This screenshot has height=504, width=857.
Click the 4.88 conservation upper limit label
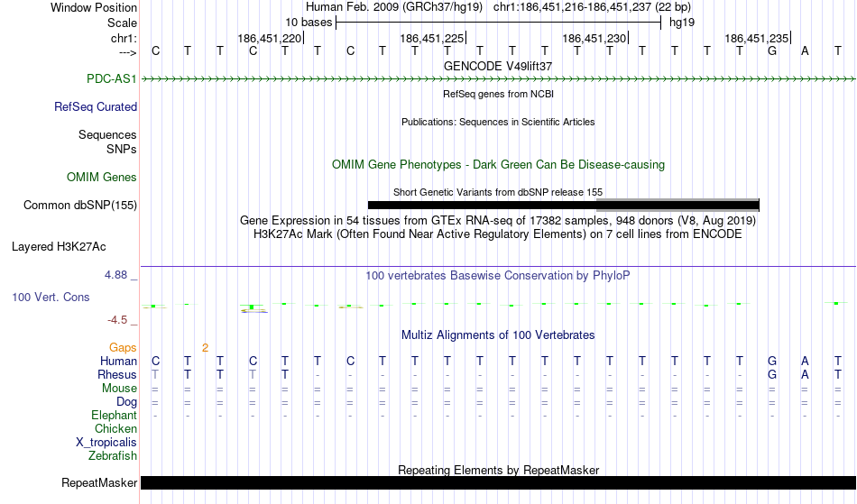pos(115,275)
